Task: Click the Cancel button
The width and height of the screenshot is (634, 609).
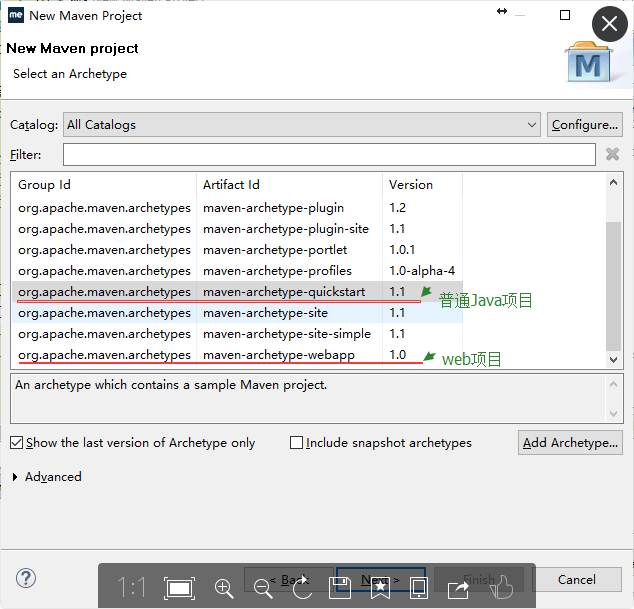Action: point(577,580)
